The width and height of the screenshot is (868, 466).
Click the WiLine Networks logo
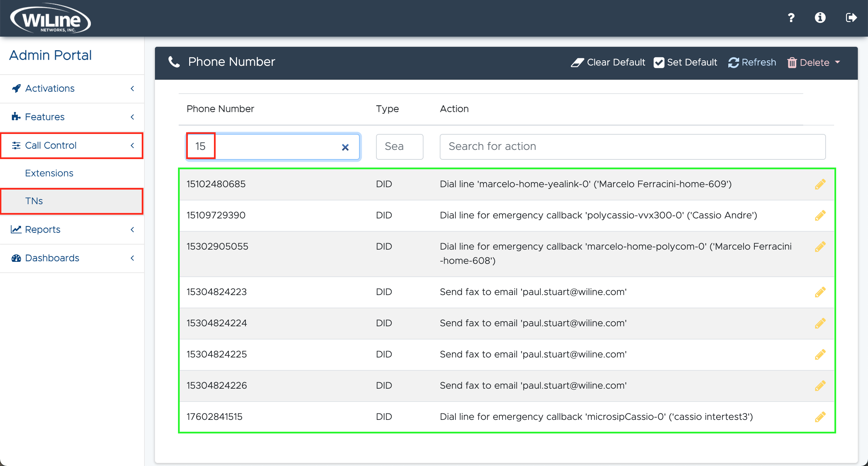51,18
